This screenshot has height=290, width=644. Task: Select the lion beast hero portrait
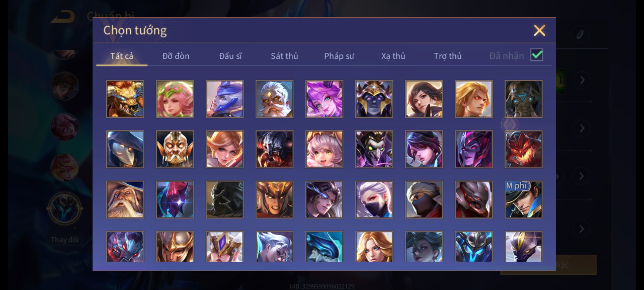click(x=125, y=99)
